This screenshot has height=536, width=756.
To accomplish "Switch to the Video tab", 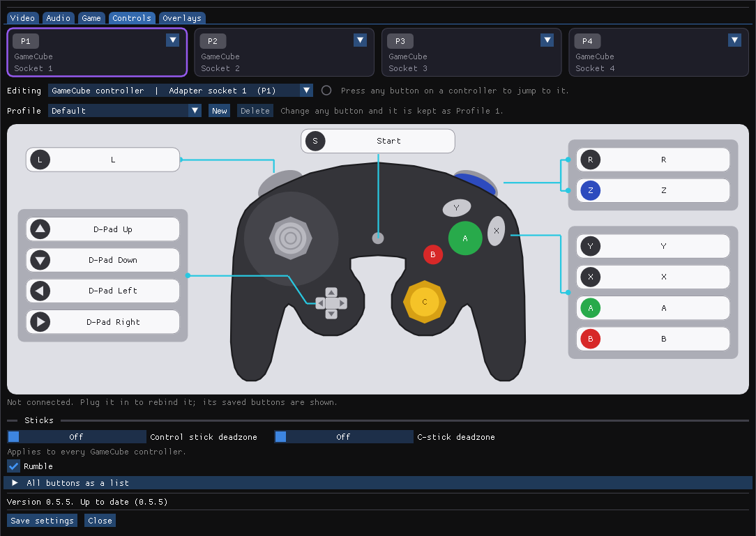I will click(x=22, y=18).
